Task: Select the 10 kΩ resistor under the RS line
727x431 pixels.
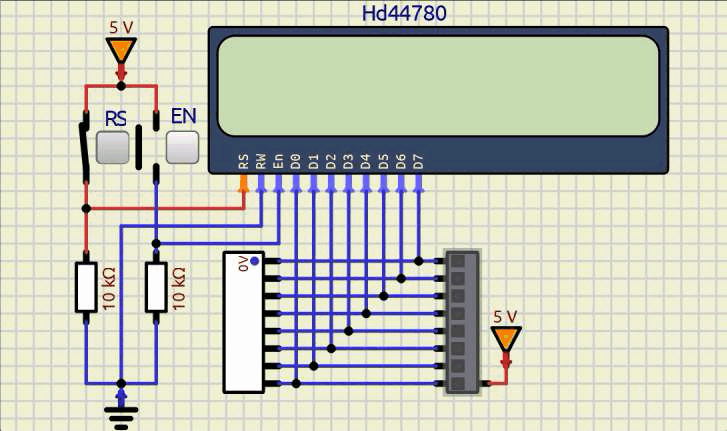Action: tap(86, 288)
